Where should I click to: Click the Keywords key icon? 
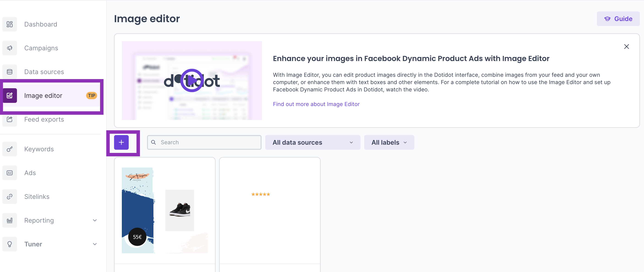[9, 149]
